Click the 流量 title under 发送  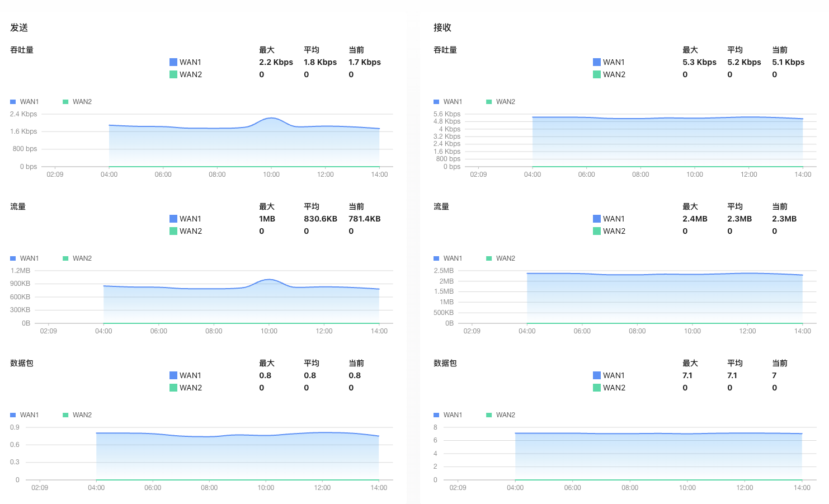(x=18, y=206)
